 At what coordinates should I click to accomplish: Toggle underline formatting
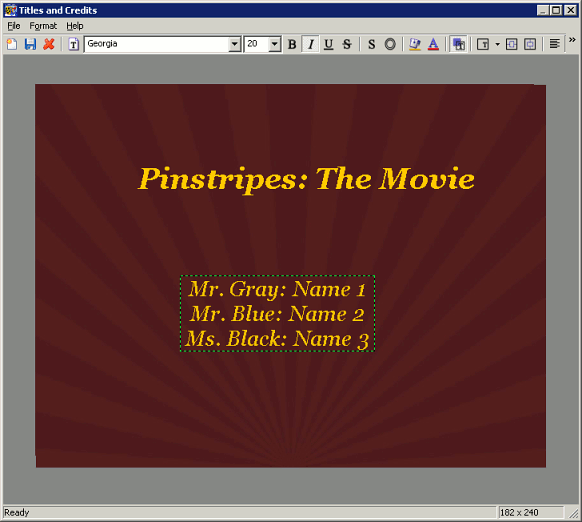(x=328, y=44)
